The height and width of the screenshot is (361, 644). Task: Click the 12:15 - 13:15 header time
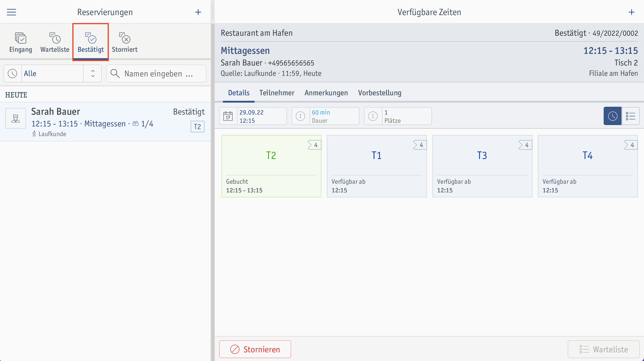click(x=611, y=51)
